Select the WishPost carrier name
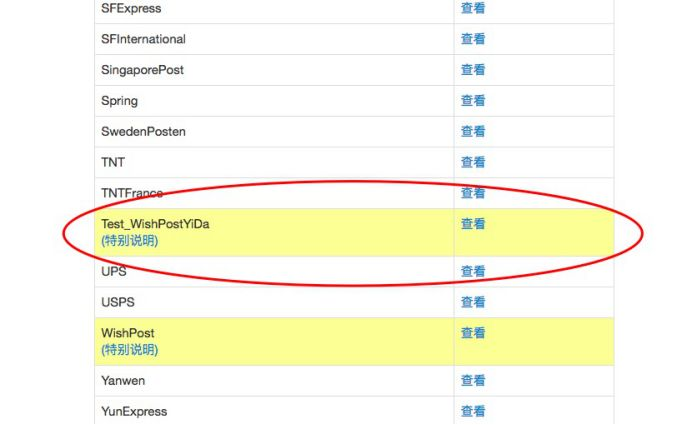Viewport: 692px width, 425px height. pyautogui.click(x=128, y=333)
